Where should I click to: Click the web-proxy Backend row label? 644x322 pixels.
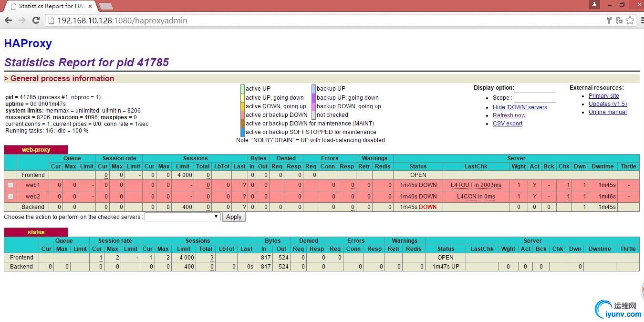[33, 207]
